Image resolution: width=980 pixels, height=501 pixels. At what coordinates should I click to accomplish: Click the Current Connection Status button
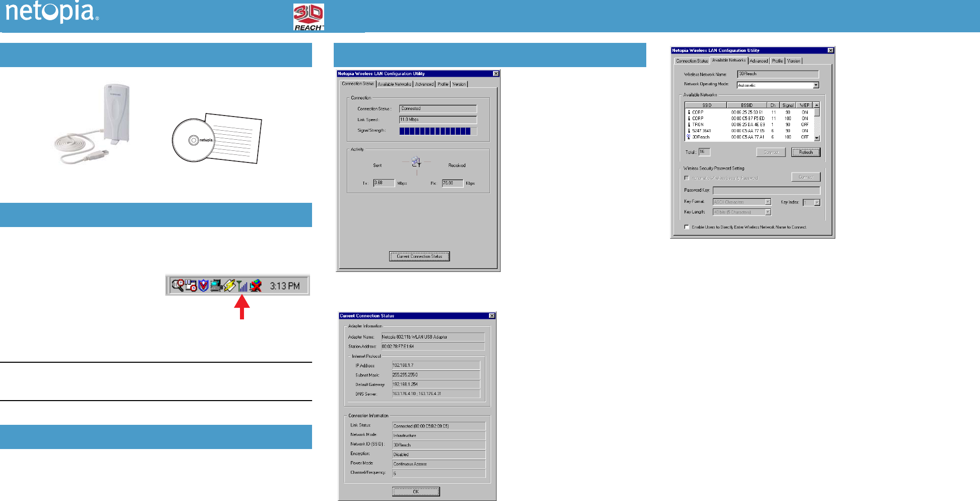pyautogui.click(x=419, y=256)
